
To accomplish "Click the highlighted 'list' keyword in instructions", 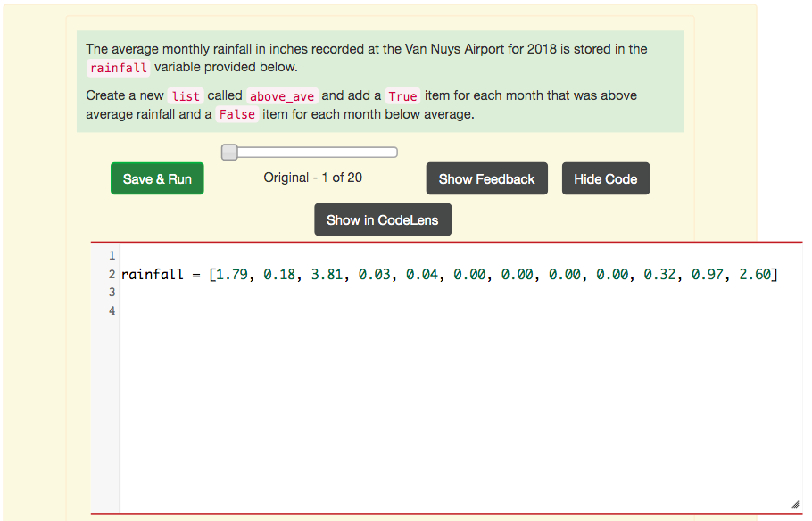I will pyautogui.click(x=186, y=95).
